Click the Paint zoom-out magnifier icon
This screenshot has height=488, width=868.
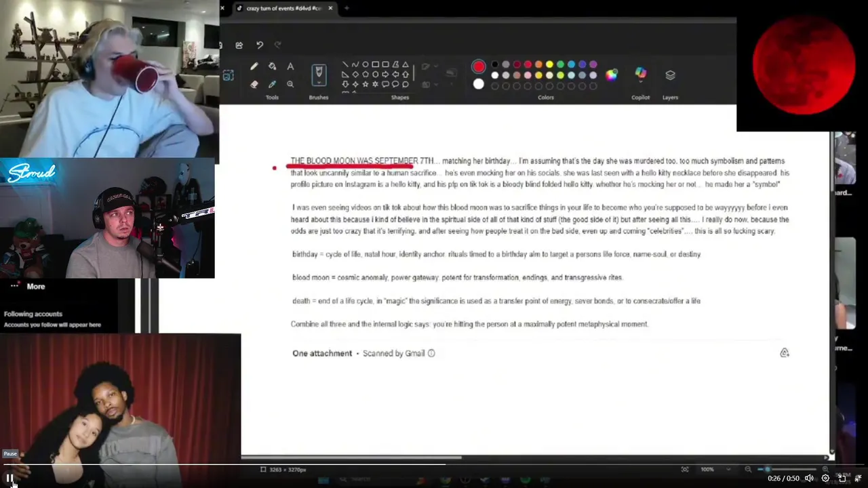coord(748,469)
